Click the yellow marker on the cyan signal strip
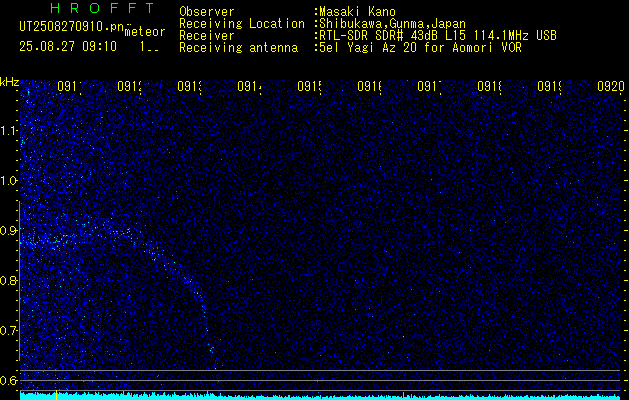Screen dimensions: 629x400 [x=57, y=395]
